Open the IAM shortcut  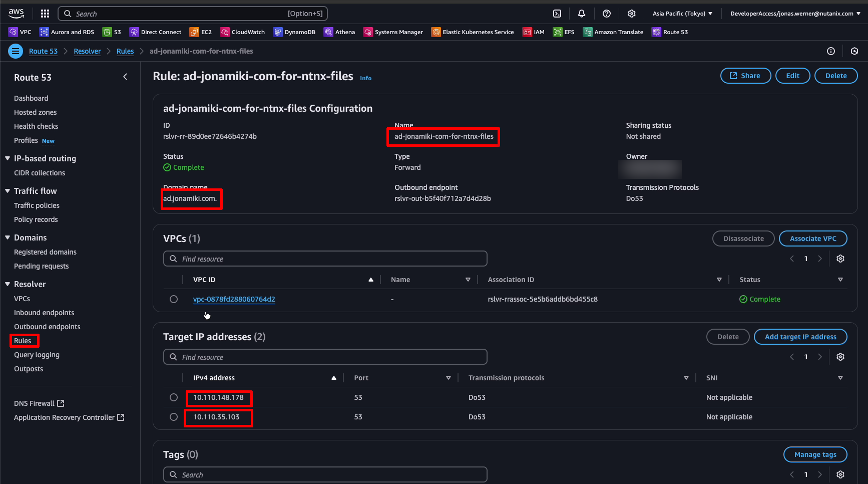tap(534, 32)
